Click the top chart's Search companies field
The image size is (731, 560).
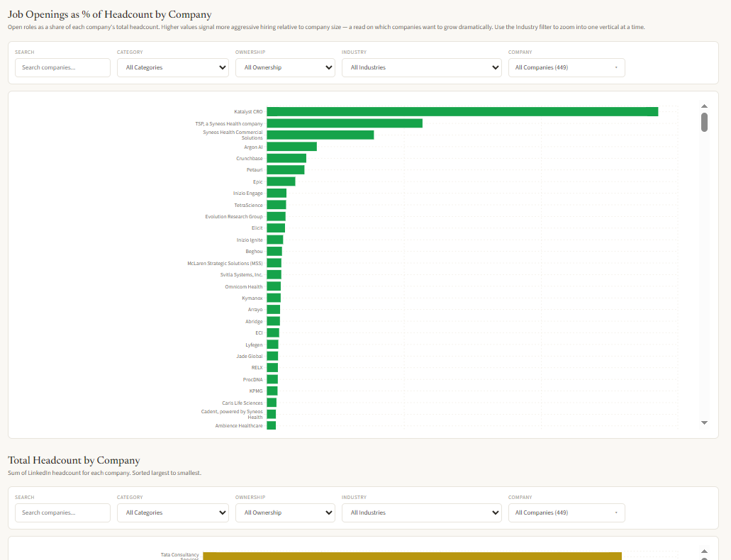pos(62,67)
